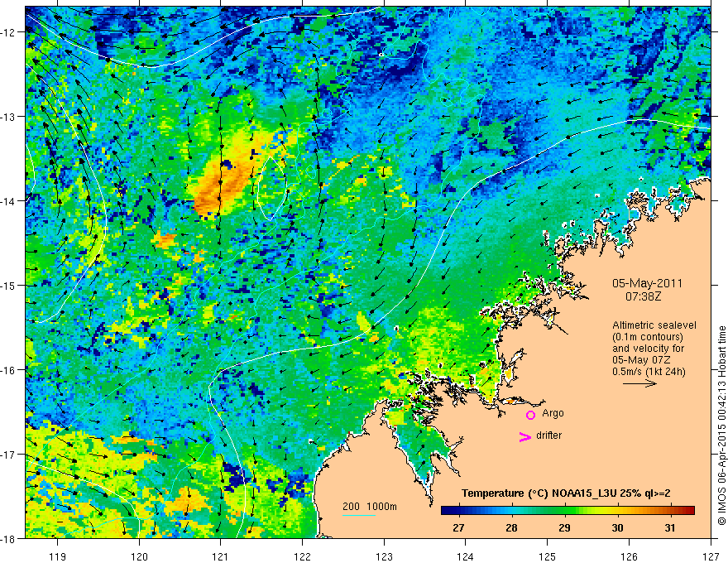Click the 'drifter' legend label
Image resolution: width=728 pixels, height=563 pixels.
coord(548,435)
